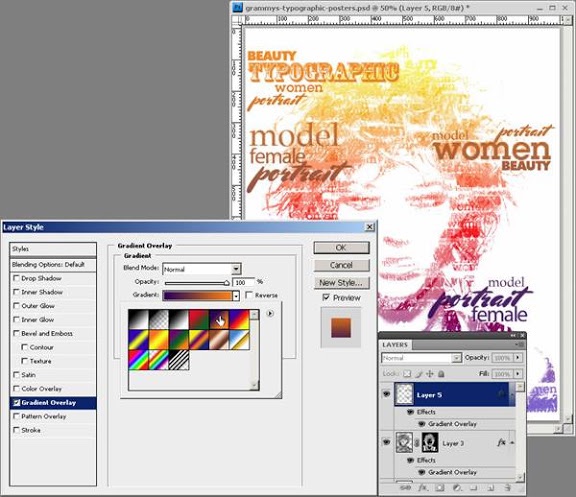Open the gradient picker dropdown arrow
This screenshot has width=576, height=497.
pos(236,295)
